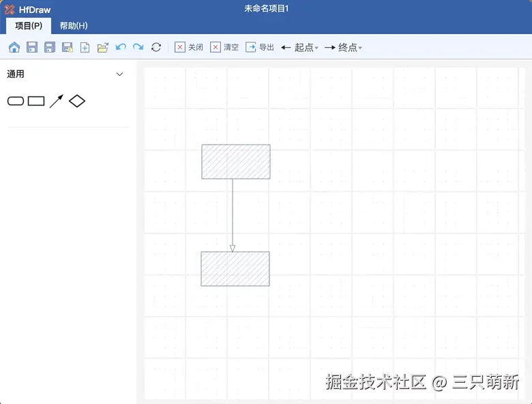Click the 清空 (clear) toolbar button
This screenshot has width=532, height=404.
[224, 47]
